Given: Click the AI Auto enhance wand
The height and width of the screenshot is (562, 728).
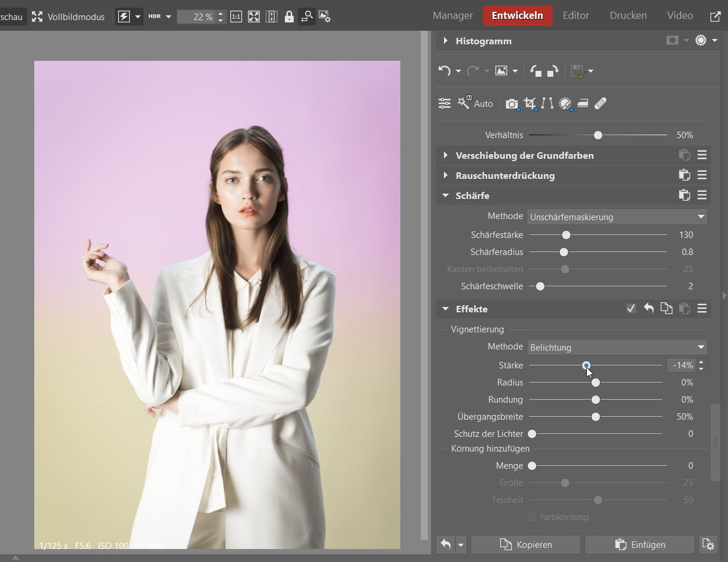Looking at the screenshot, I should click(475, 103).
